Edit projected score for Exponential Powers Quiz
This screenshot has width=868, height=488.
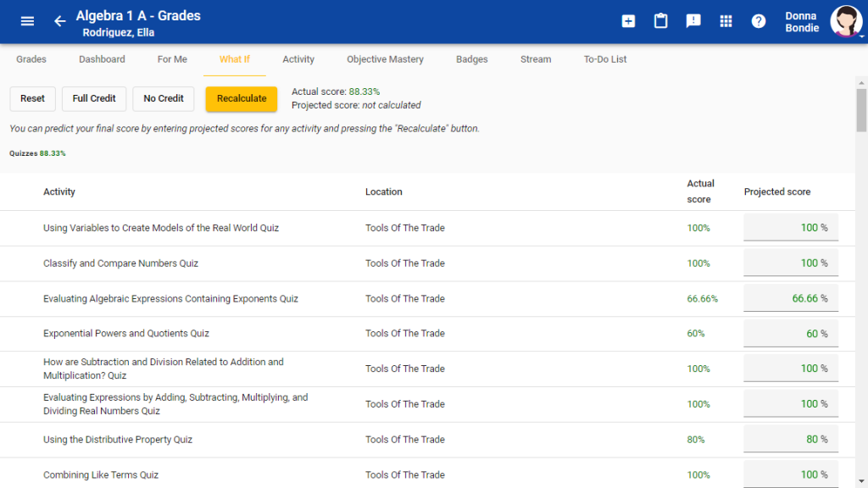(790, 334)
